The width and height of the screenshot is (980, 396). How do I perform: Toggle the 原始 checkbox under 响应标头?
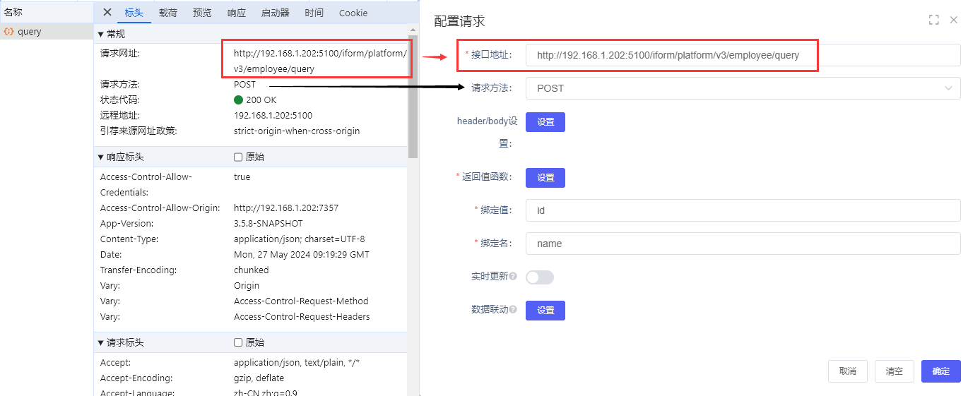(238, 157)
